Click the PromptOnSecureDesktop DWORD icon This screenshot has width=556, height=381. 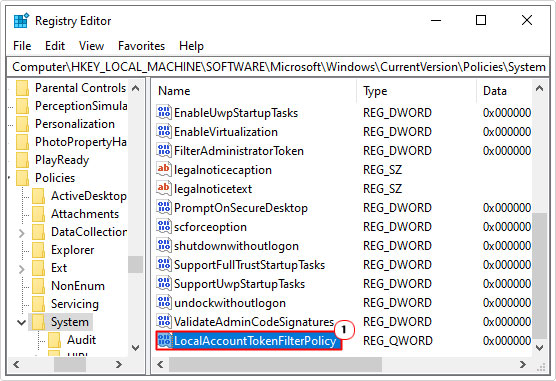tap(163, 208)
